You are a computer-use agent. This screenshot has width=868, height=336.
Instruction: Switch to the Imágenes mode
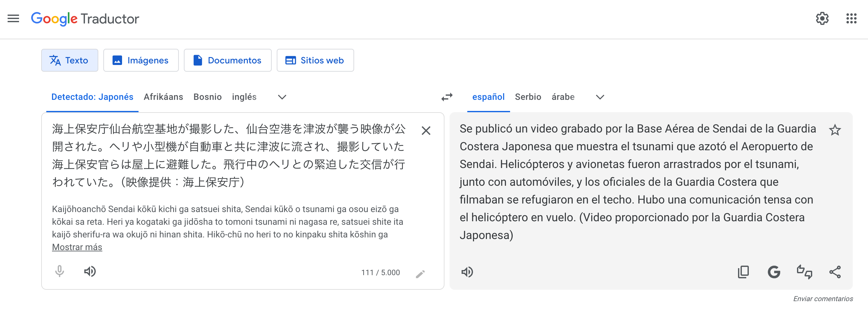pyautogui.click(x=141, y=60)
